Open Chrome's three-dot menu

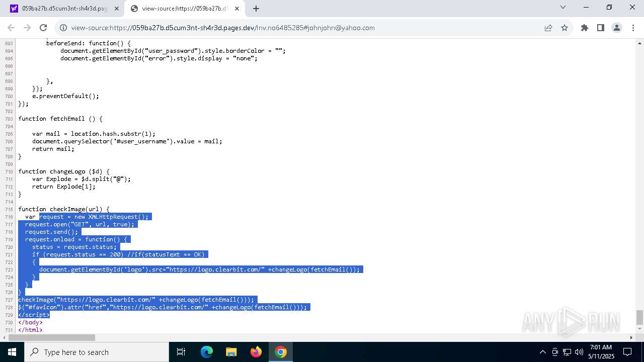633,28
